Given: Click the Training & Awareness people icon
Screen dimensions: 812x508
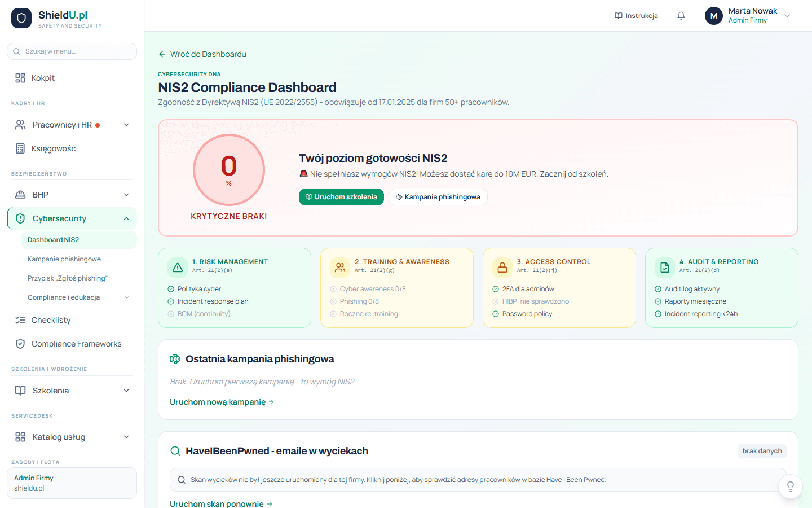Looking at the screenshot, I should pos(340,268).
